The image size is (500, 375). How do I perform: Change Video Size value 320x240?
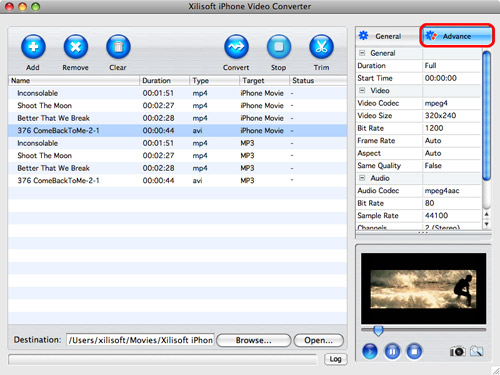click(452, 116)
